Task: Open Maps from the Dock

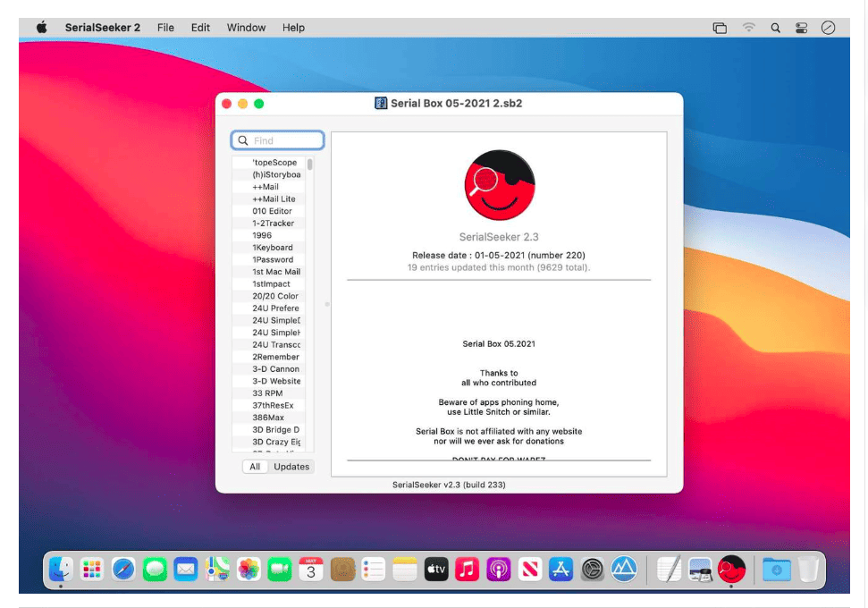Action: 217,570
